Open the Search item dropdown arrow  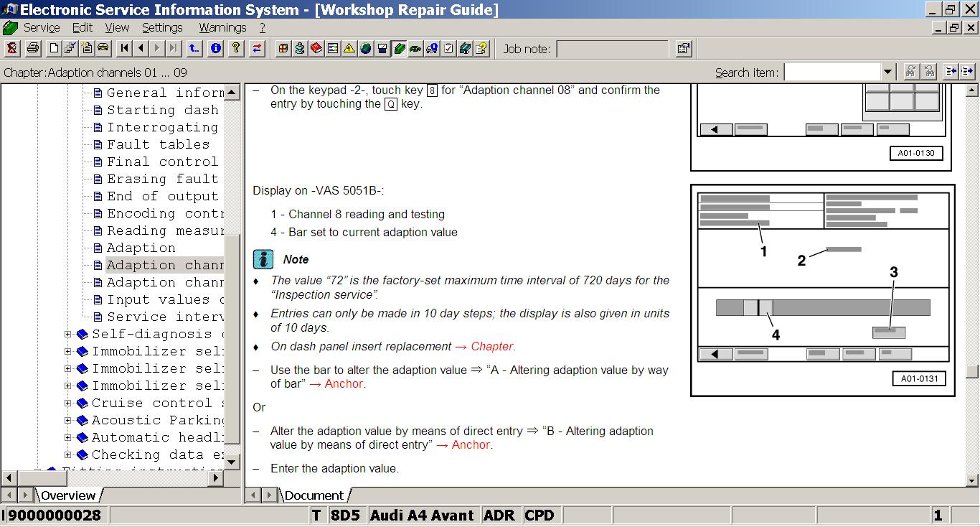click(x=888, y=72)
